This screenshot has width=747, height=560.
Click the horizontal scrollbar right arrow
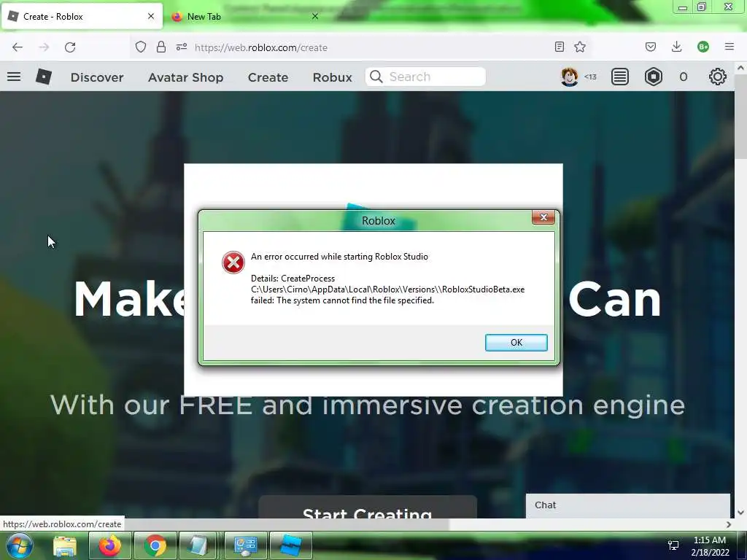729,524
